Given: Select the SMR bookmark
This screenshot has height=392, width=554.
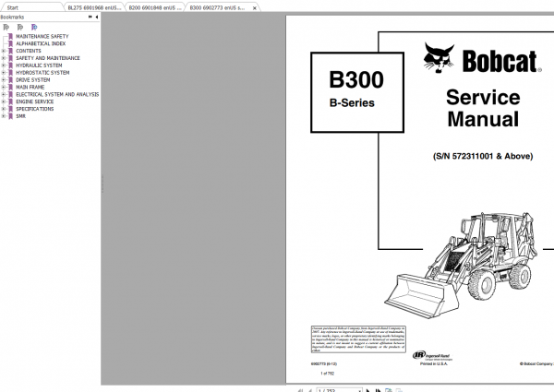Looking at the screenshot, I should coord(21,116).
